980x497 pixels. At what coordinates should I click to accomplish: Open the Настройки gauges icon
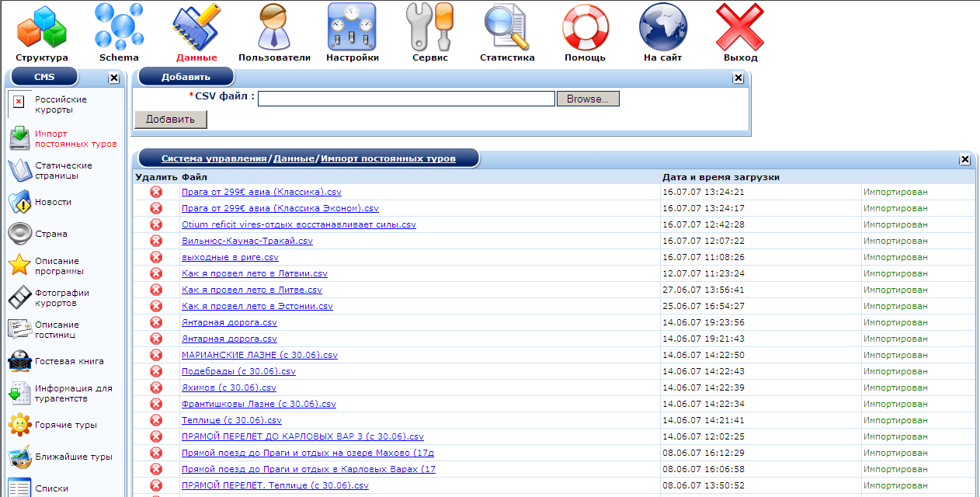pos(352,28)
